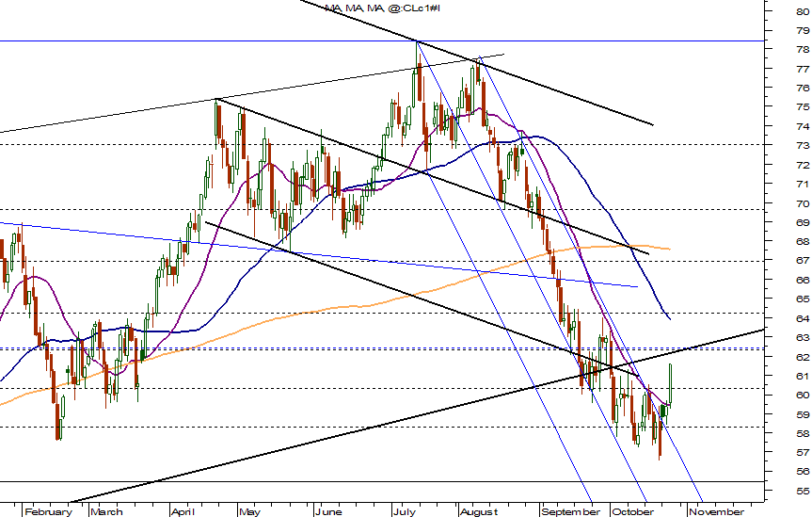The height and width of the screenshot is (517, 812).
Task: Click price level 60 on the price axis
Action: 803,396
